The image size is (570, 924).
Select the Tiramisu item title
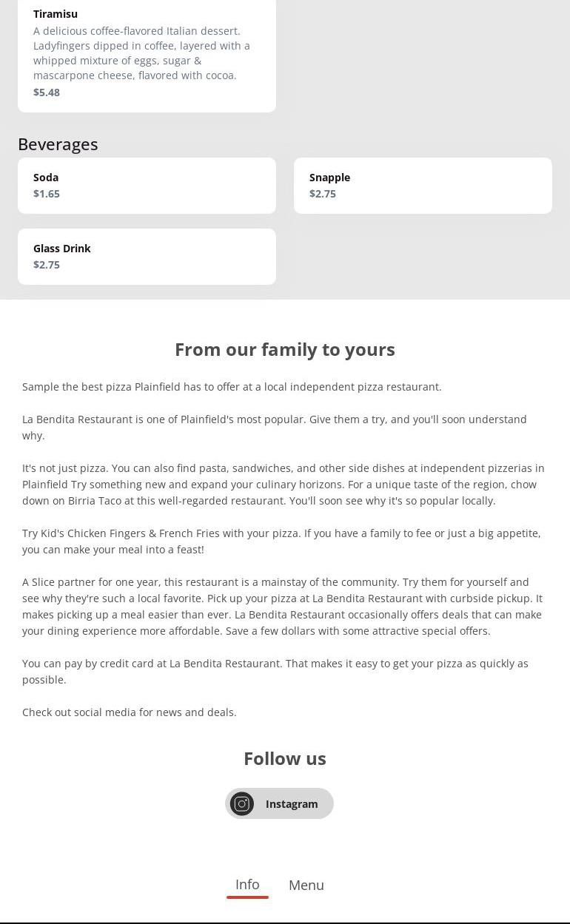click(56, 14)
